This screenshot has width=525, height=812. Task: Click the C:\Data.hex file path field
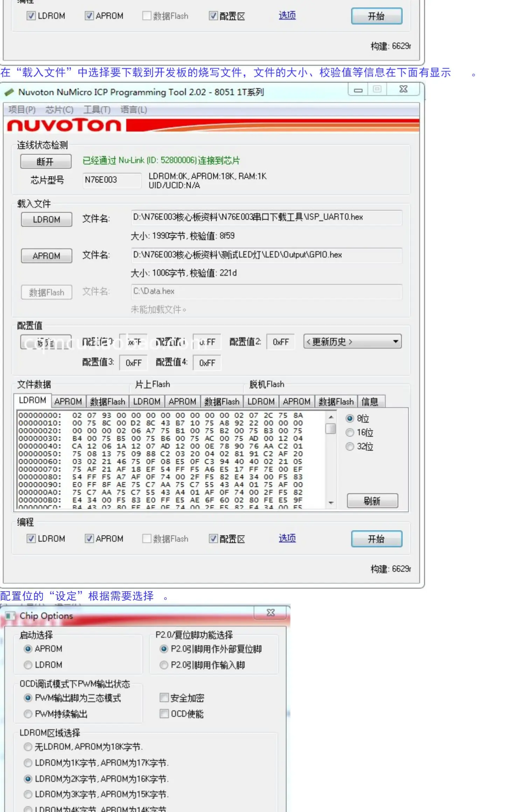(x=267, y=291)
